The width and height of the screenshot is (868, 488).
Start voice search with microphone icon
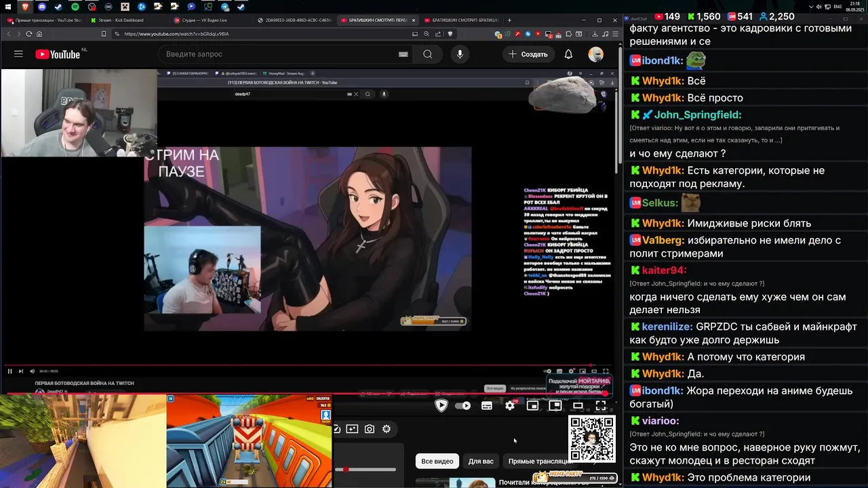[x=460, y=54]
